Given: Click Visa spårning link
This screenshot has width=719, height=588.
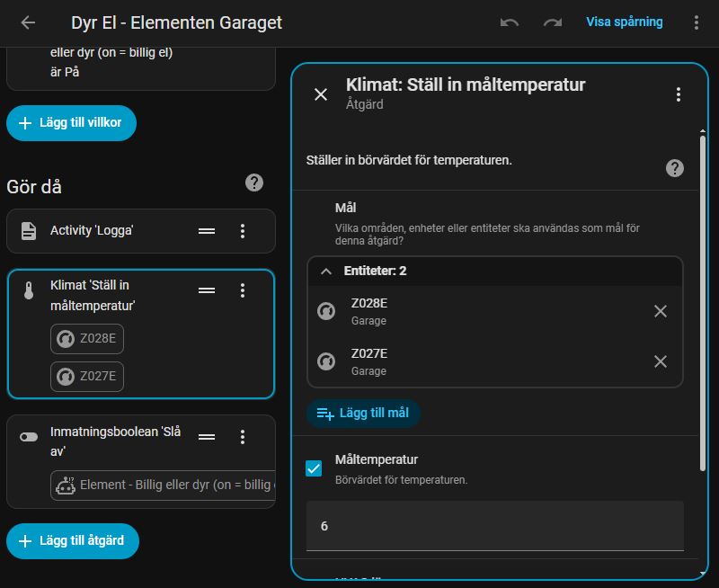Looking at the screenshot, I should tap(624, 22).
